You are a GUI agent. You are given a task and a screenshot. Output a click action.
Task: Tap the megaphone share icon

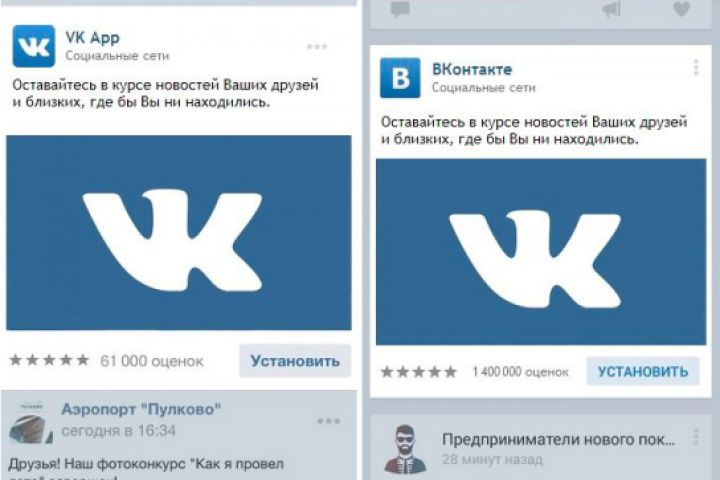tap(612, 9)
